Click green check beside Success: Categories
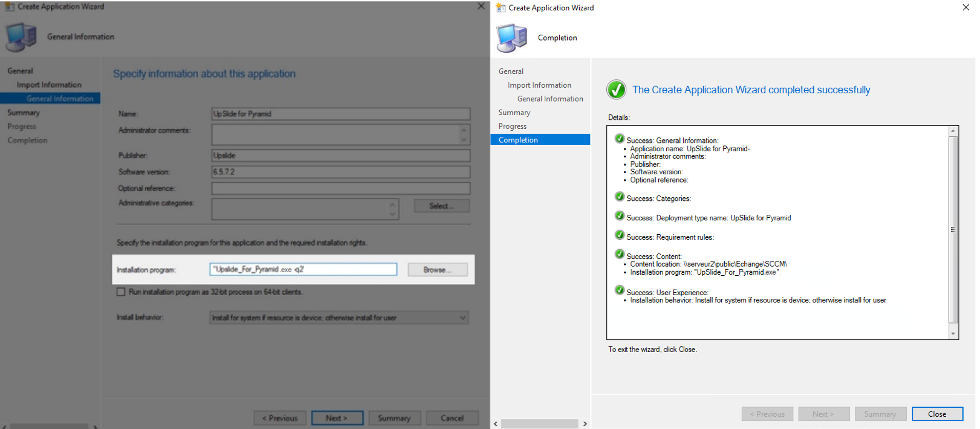 coord(619,197)
